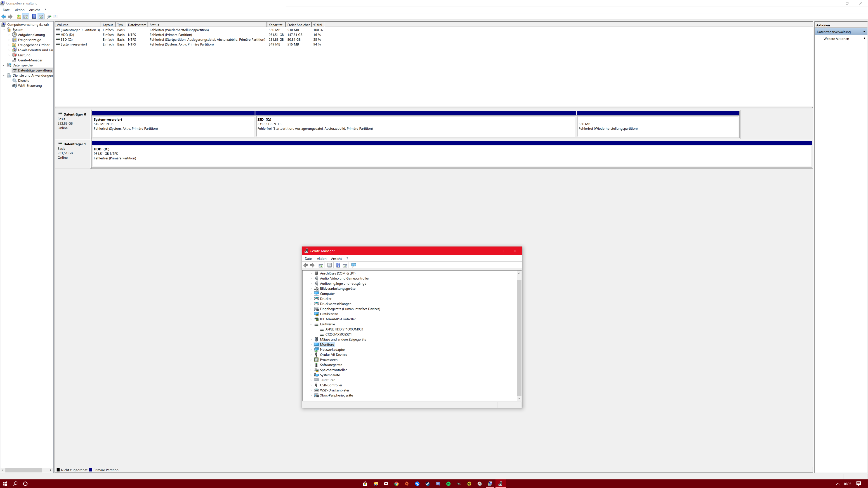Select the CT250MX500SSD1 drive entry
Screen dimensions: 868x488
(x=338, y=334)
